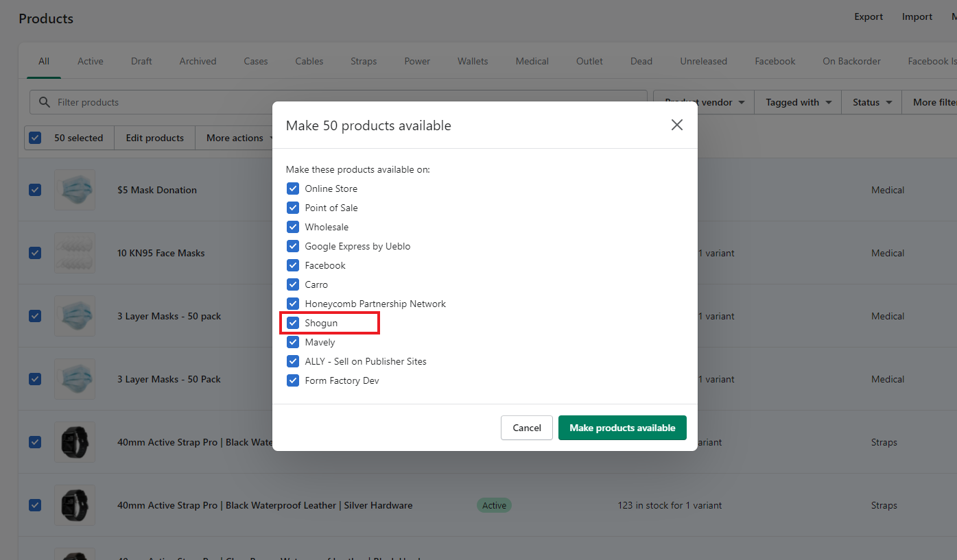Toggle the Shogun checkbox
This screenshot has height=560, width=957.
tap(293, 323)
